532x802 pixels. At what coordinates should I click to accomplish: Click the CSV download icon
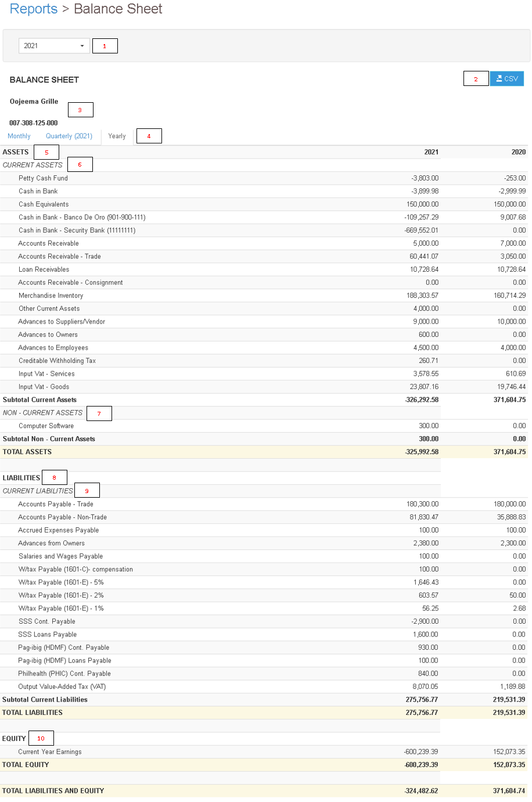pos(499,78)
